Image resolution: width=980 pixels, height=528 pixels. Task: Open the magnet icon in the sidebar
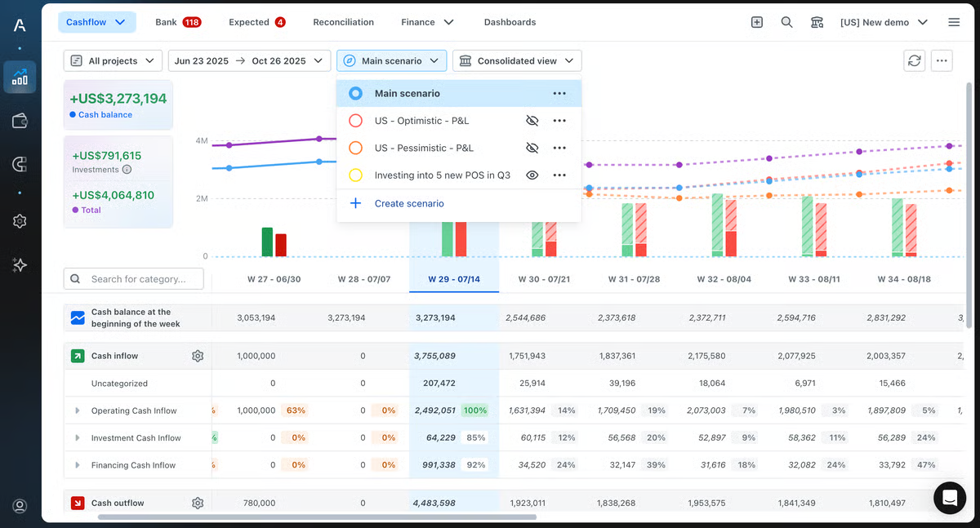[20, 163]
